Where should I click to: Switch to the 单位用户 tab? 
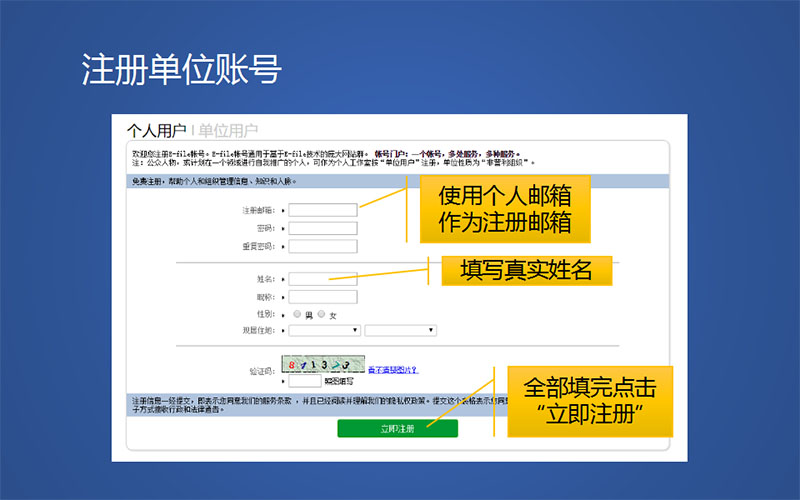coord(228,130)
